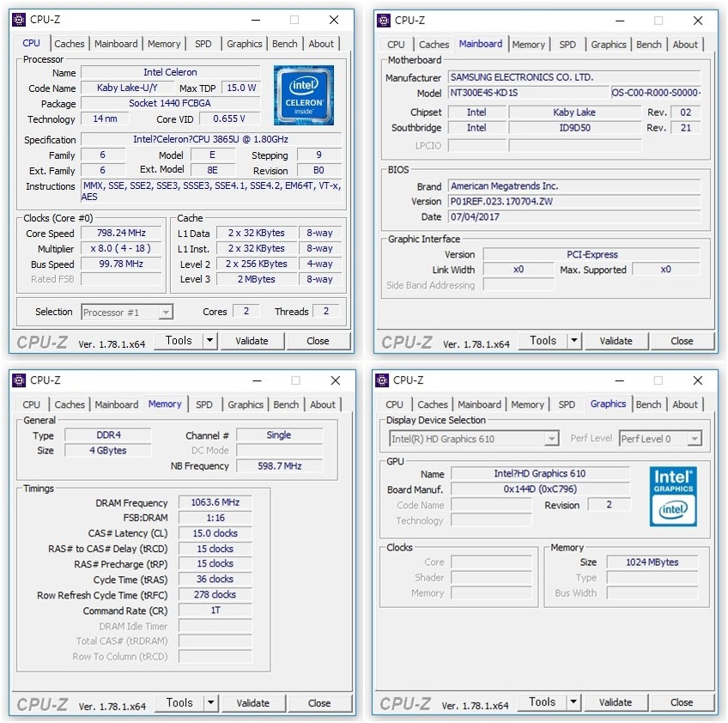Image resolution: width=728 pixels, height=723 pixels.
Task: Click the Threads count value in CPU window
Action: click(326, 311)
